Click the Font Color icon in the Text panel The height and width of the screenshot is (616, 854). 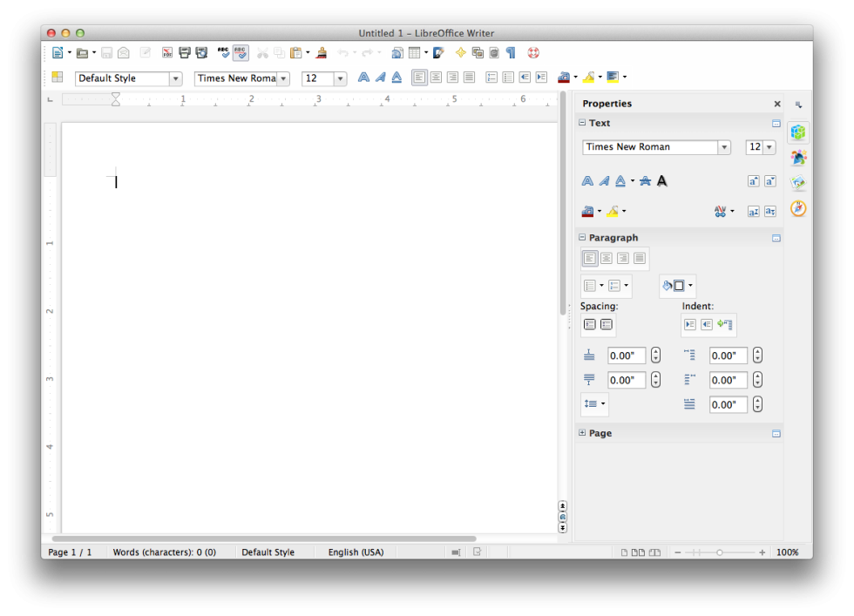point(587,211)
